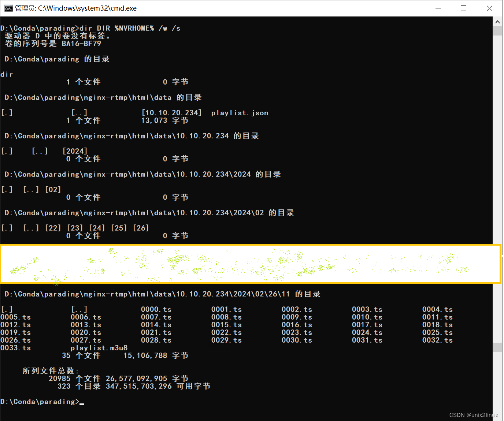Screen dimensions: 504x421
Task: Click the file name 0032.ts
Action: [438, 340]
